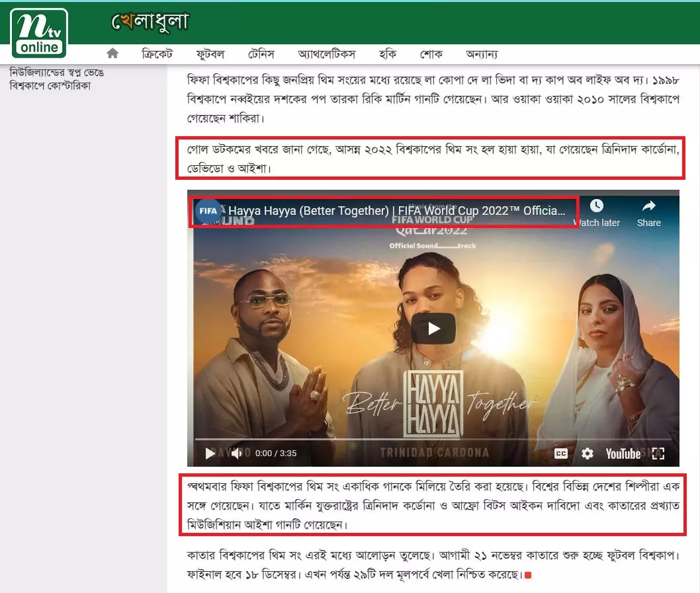Open video settings gear
Viewport: 700px width, 593px height.
coord(588,454)
